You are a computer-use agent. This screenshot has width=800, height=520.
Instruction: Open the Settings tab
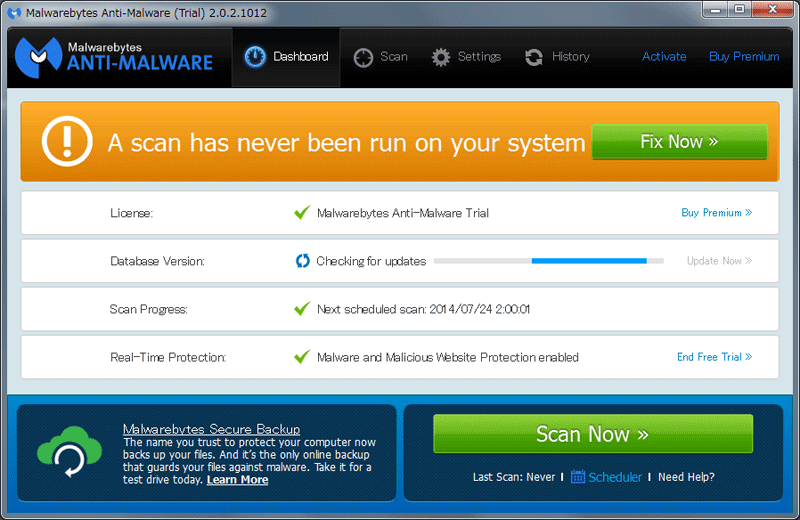tap(466, 57)
